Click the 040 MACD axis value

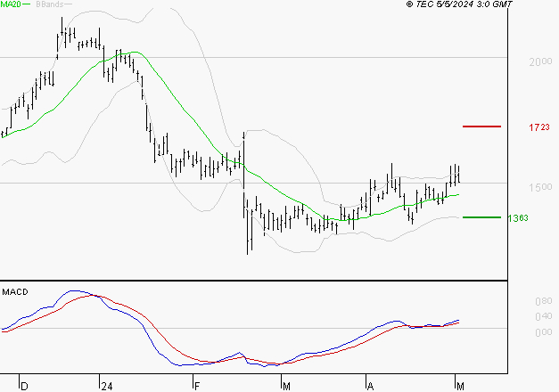[x=544, y=316]
